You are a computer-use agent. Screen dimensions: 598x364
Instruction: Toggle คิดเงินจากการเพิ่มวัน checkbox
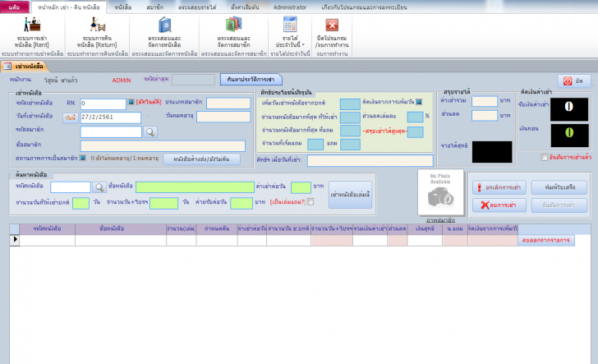point(419,102)
